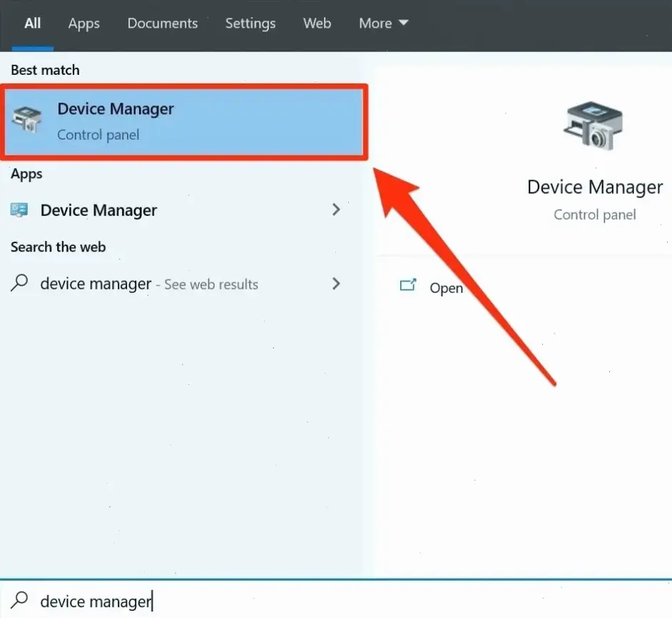Click the Device Manager title in preview pane
Image resolution: width=672 pixels, height=618 pixels.
pos(594,187)
